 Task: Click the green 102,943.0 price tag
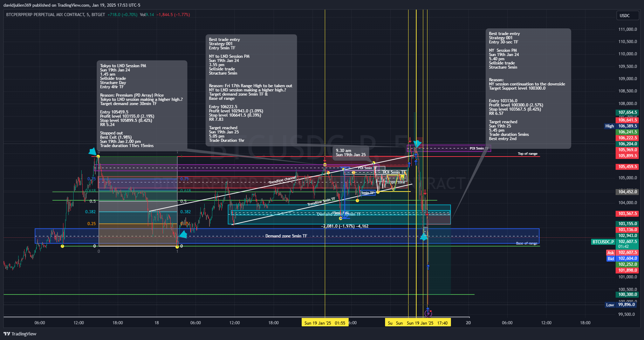click(x=627, y=236)
